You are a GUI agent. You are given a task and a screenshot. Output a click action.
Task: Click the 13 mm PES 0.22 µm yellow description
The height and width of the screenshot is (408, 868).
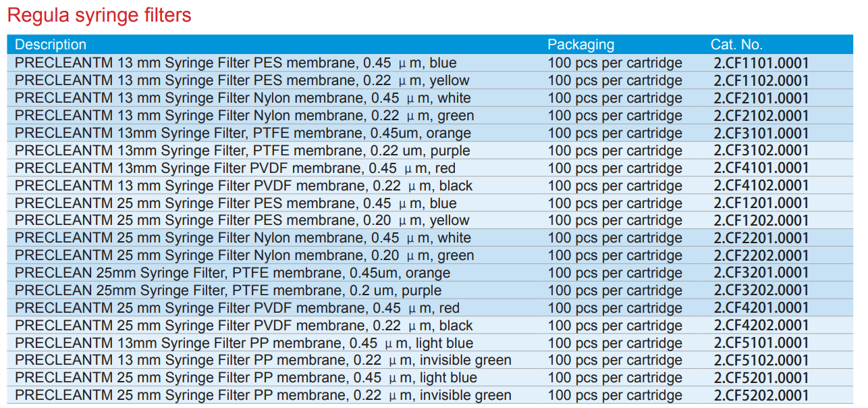point(242,81)
